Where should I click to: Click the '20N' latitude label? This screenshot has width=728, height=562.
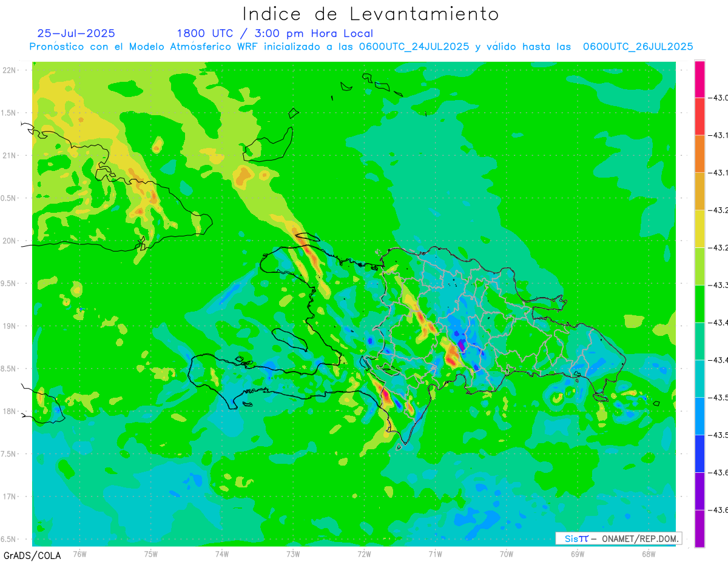point(8,241)
